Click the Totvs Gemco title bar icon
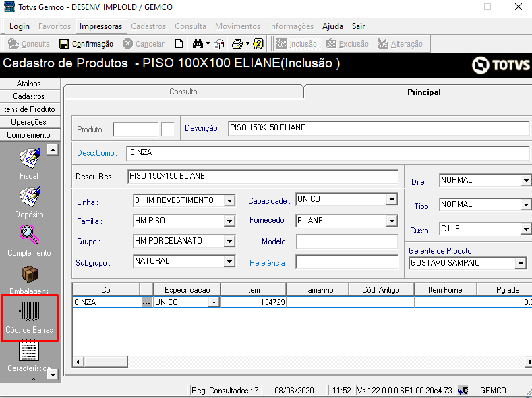Image resolution: width=532 pixels, height=398 pixels. pyautogui.click(x=9, y=7)
